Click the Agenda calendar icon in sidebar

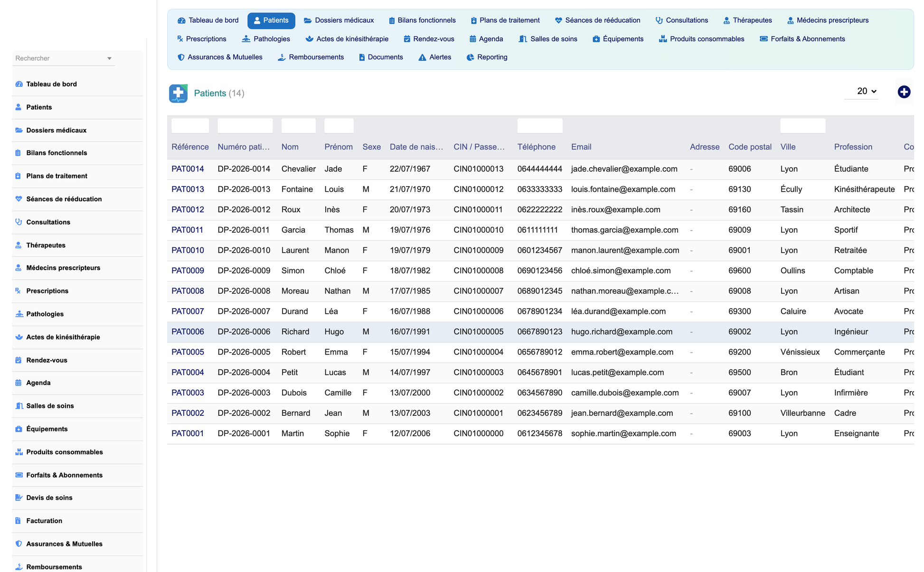19,383
